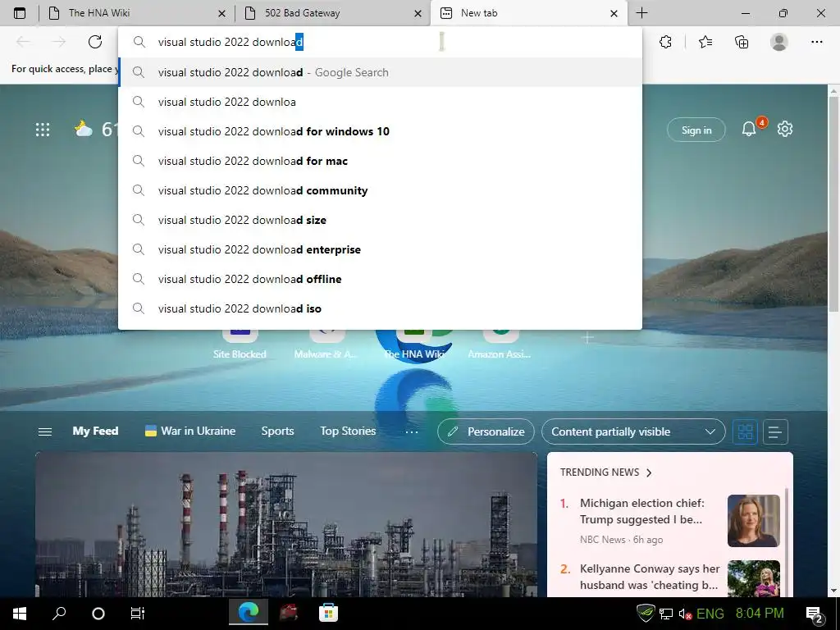Select the New tab tab

[528, 13]
